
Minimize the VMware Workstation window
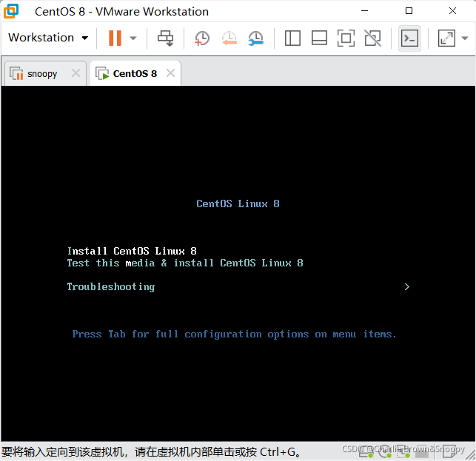point(365,11)
